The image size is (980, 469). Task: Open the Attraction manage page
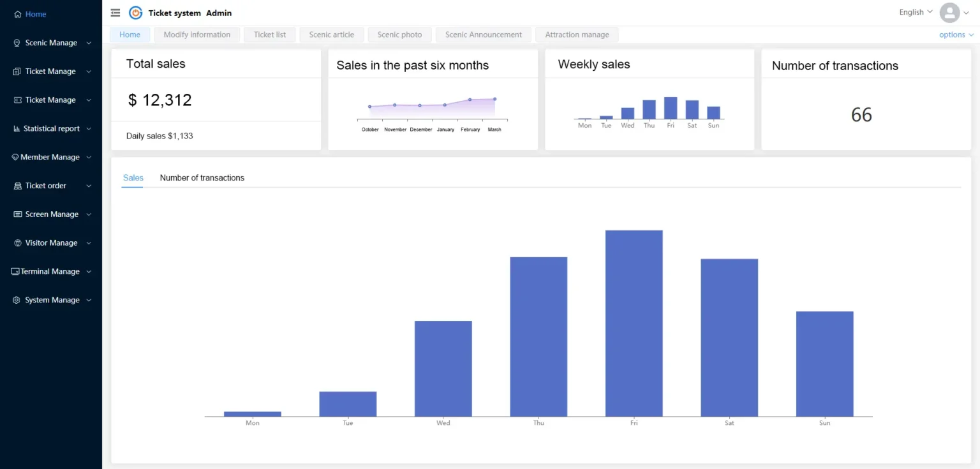(x=576, y=34)
